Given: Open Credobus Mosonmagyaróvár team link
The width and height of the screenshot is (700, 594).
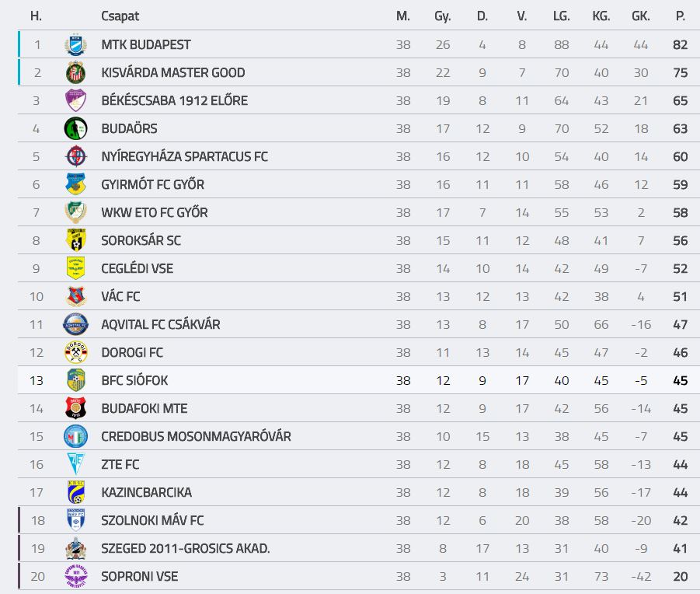Looking at the screenshot, I should click(196, 436).
